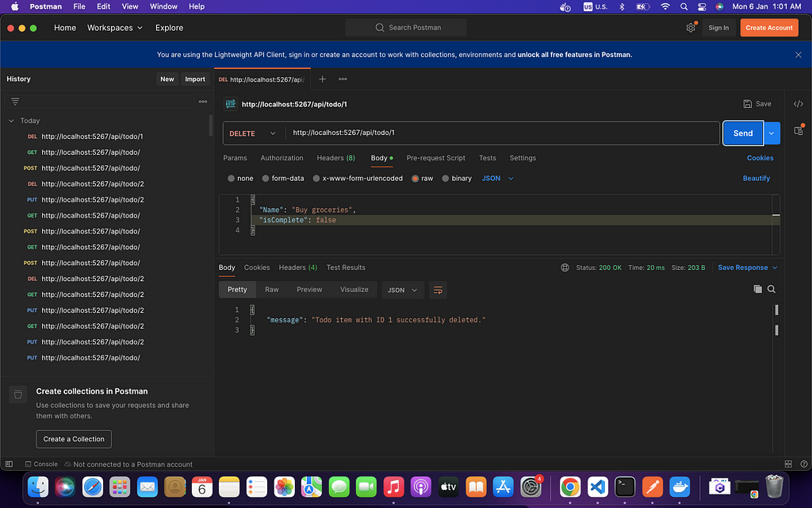Open Google Chrome from the Dock
This screenshot has height=508, width=812.
pyautogui.click(x=570, y=487)
